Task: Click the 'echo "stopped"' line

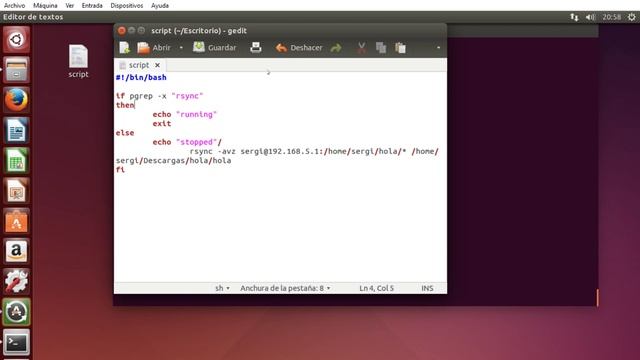Action: (187, 142)
